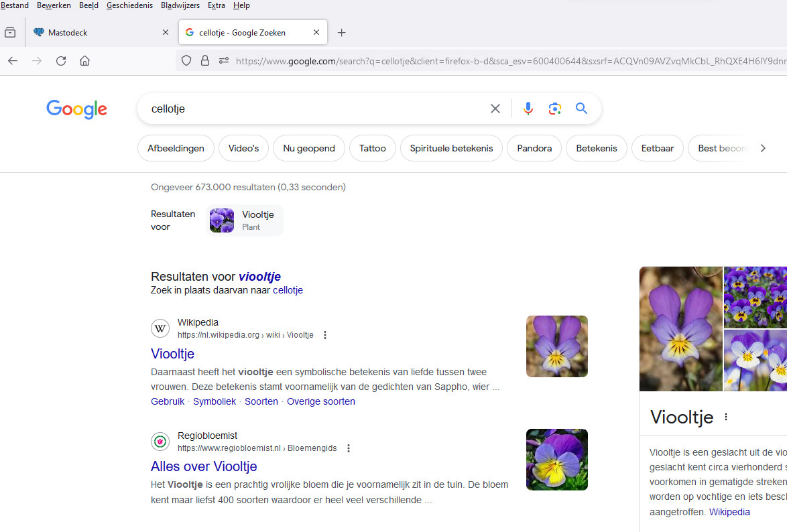Open the Bladwijzers menu
This screenshot has height=532, width=787.
[180, 5]
